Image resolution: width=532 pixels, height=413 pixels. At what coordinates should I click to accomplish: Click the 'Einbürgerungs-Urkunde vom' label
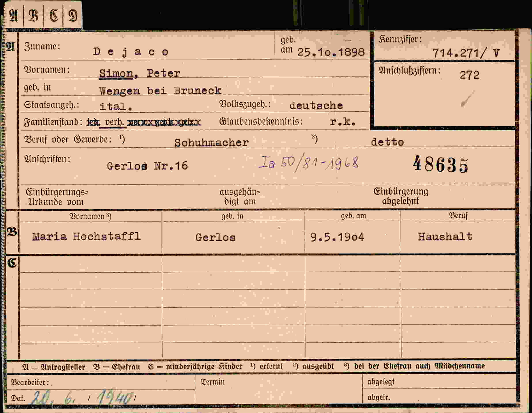click(57, 197)
